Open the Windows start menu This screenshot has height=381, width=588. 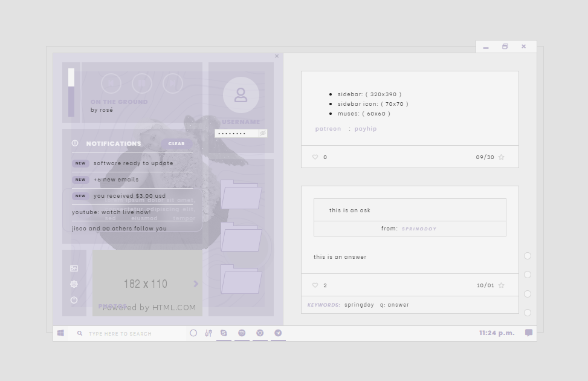(x=61, y=333)
